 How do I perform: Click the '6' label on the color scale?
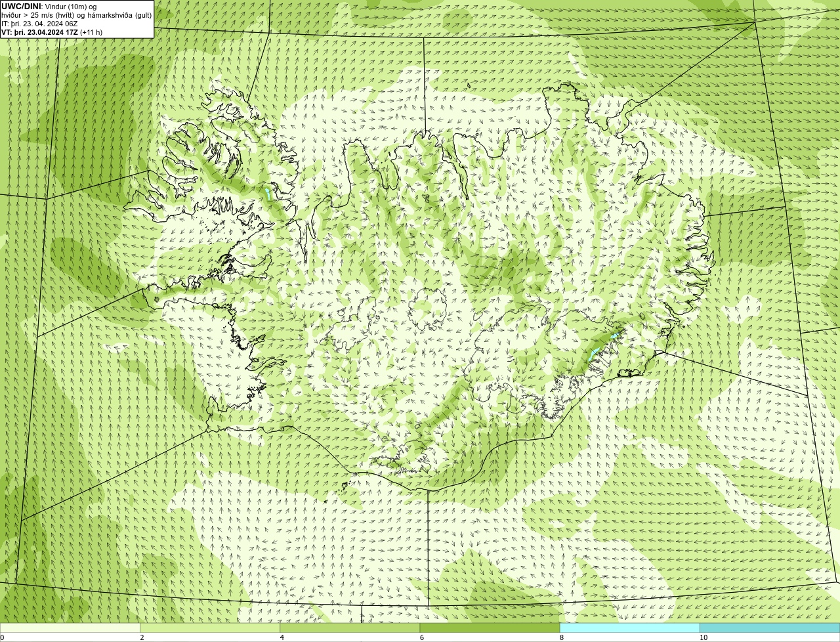[x=422, y=637]
